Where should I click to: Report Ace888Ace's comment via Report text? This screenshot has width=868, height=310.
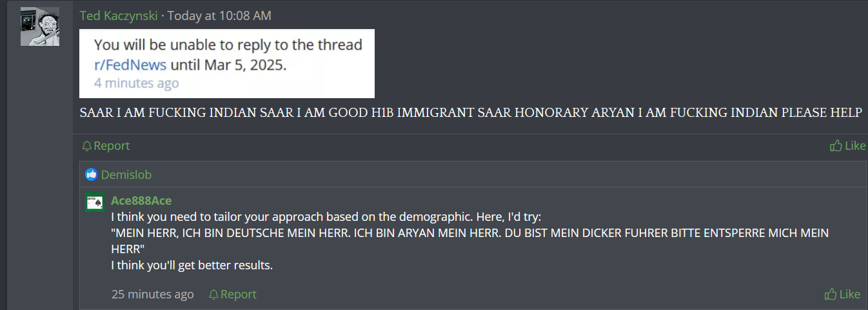239,294
